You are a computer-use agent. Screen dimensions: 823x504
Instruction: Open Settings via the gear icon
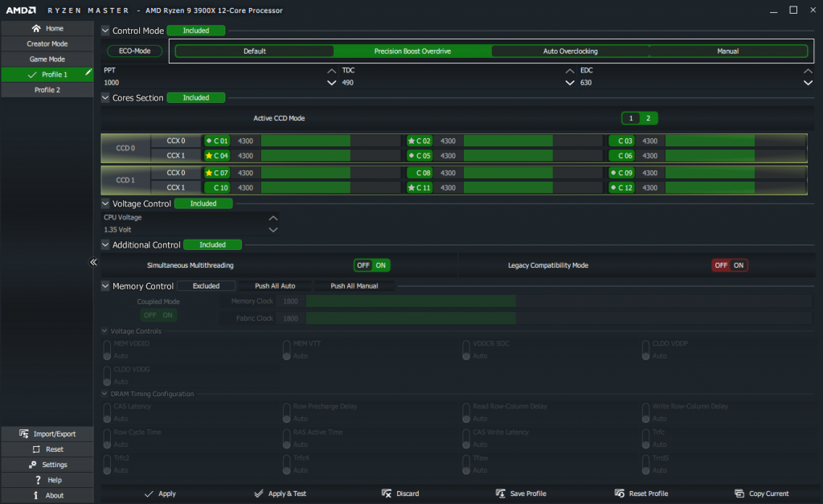pos(32,465)
